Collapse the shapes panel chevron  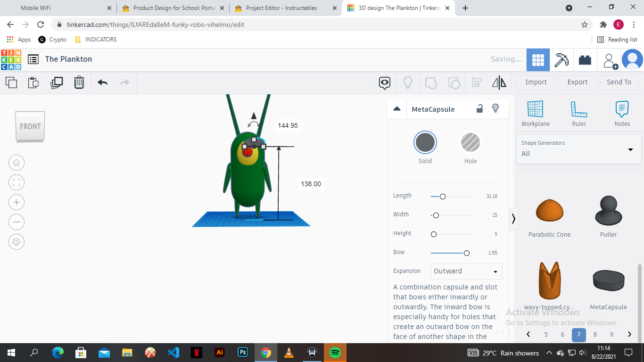click(x=513, y=219)
